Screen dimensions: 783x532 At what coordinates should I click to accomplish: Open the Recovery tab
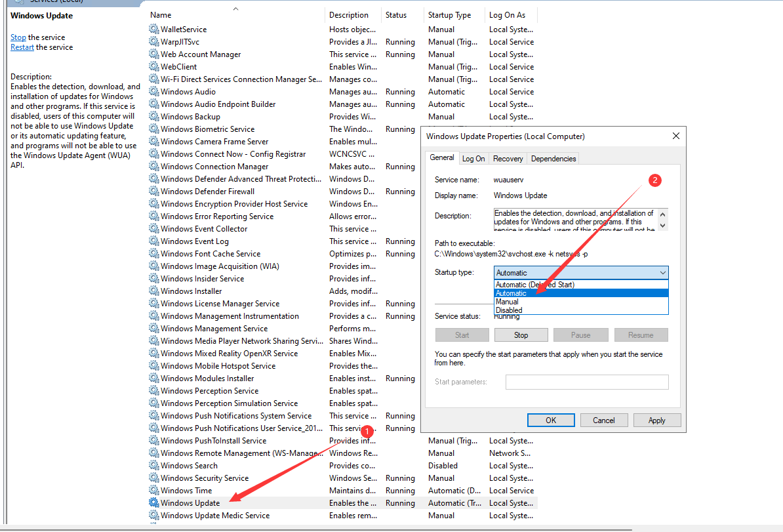click(x=508, y=159)
